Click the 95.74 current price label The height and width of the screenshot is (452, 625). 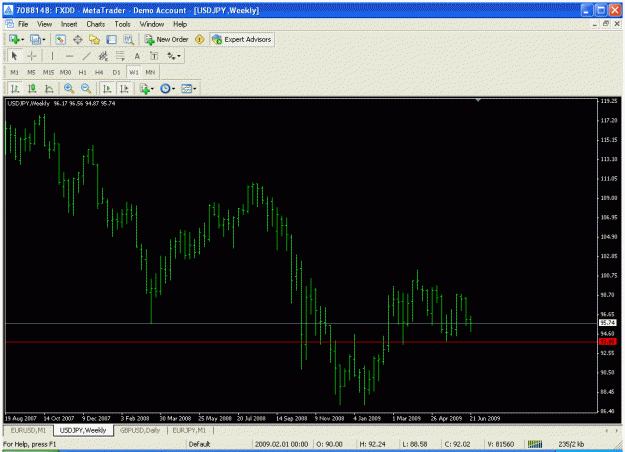(x=607, y=323)
